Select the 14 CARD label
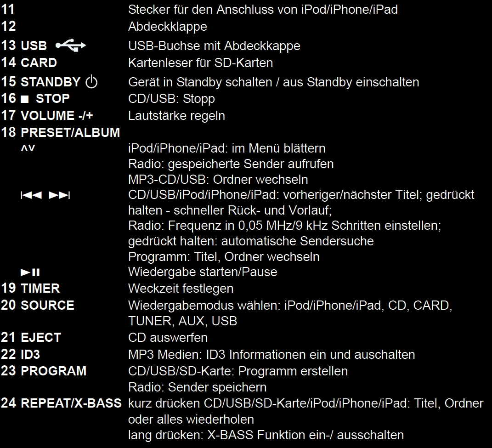This screenshot has width=492, height=448. click(x=29, y=62)
